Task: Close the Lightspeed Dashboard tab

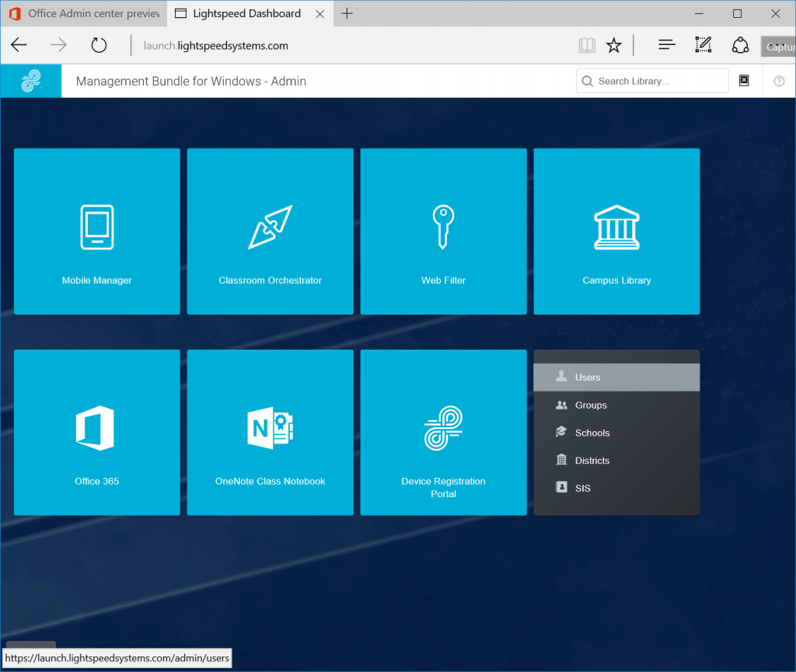Action: (319, 14)
